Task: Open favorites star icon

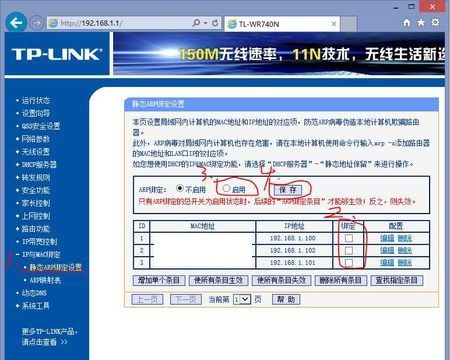Action: coord(421,23)
